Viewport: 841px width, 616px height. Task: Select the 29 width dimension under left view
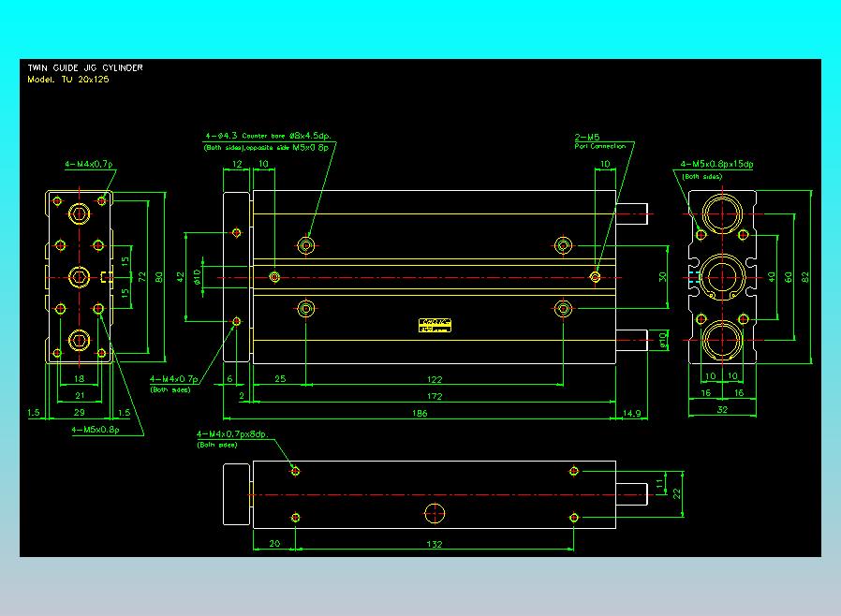point(80,412)
